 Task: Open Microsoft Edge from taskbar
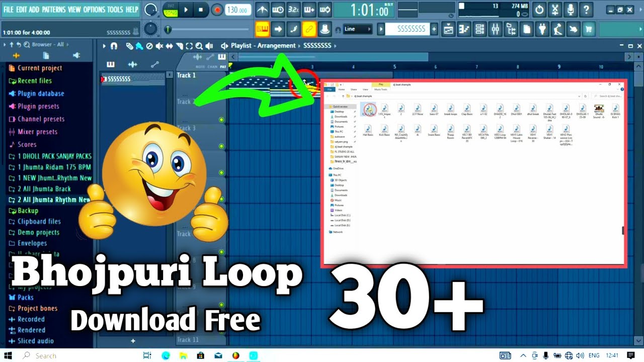coord(166,355)
